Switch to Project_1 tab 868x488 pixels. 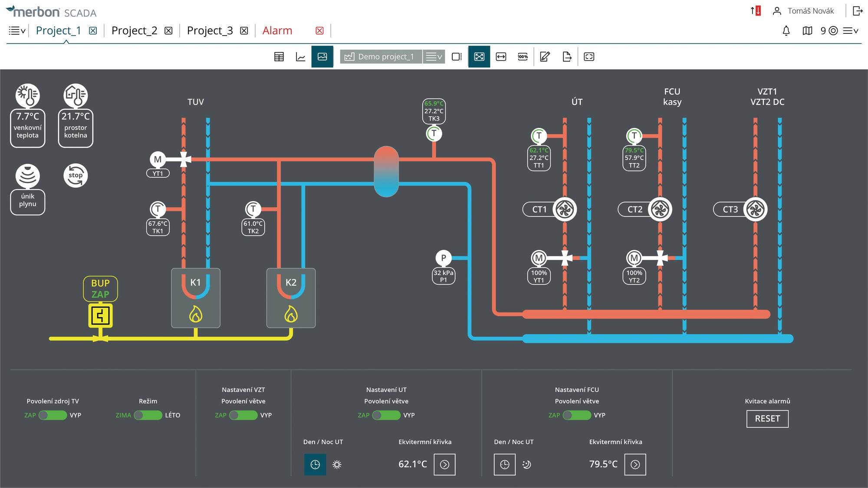coord(58,31)
